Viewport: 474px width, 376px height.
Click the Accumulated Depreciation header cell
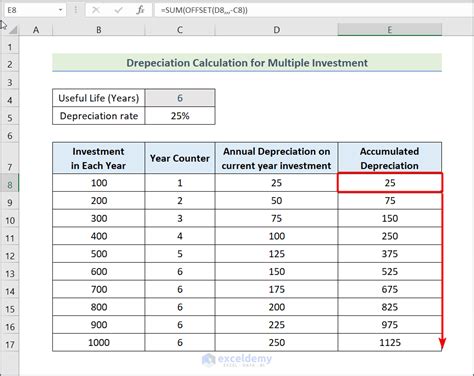click(390, 158)
